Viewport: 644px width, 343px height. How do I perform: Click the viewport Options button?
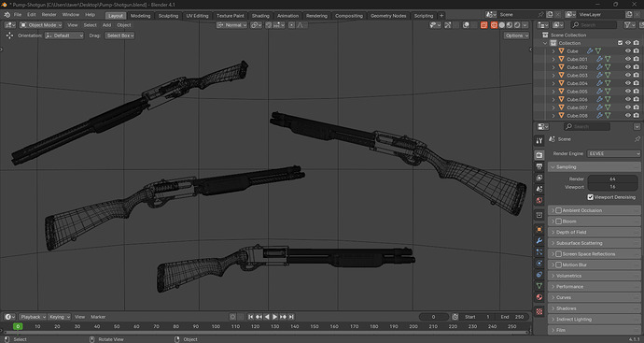click(516, 36)
